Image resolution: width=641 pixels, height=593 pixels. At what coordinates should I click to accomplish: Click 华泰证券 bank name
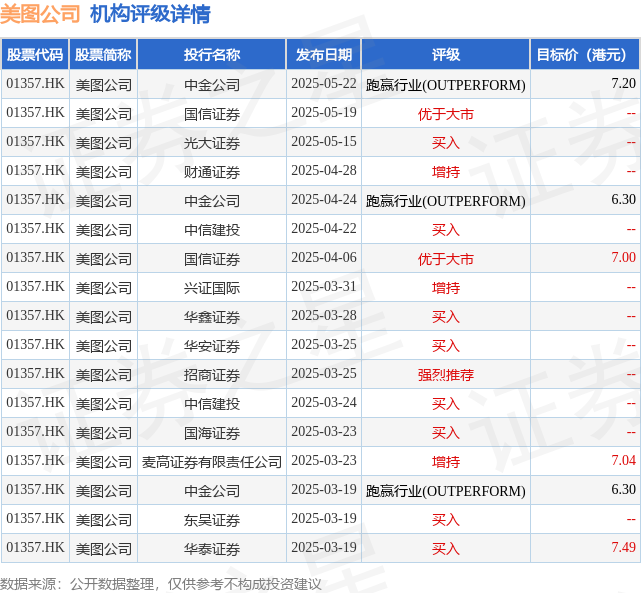click(212, 549)
